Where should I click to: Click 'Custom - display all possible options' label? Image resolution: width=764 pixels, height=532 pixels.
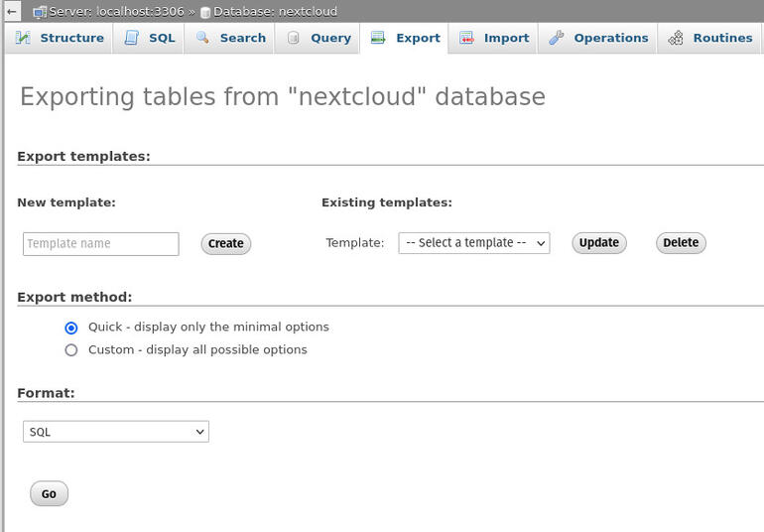point(197,349)
